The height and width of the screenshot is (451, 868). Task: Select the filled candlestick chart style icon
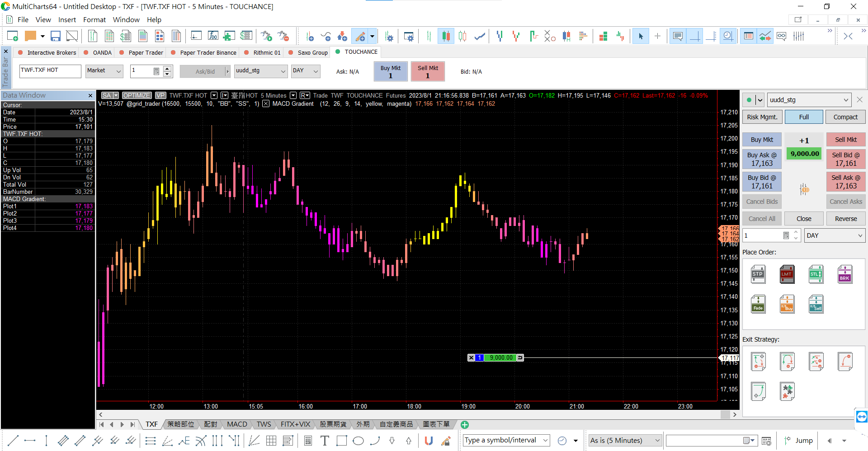point(446,36)
